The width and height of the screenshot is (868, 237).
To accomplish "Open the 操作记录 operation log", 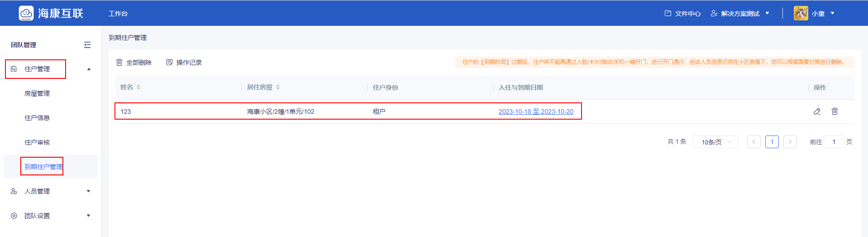I will [x=184, y=63].
